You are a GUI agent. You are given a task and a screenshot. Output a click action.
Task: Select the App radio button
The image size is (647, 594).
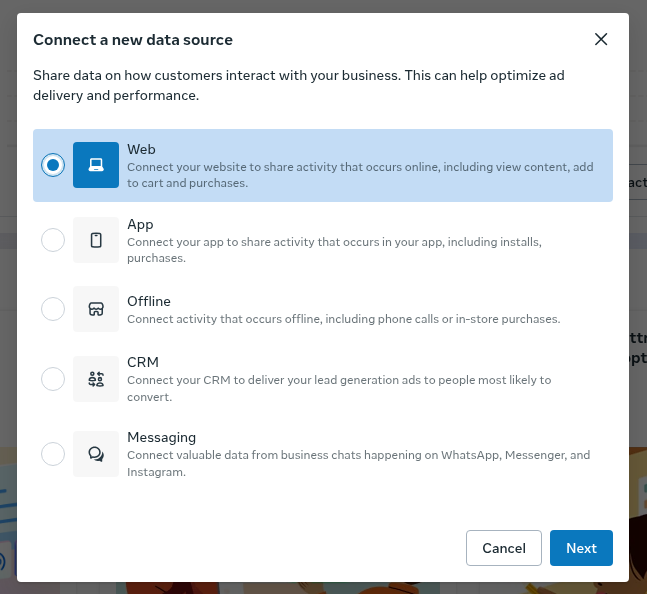[x=53, y=240]
